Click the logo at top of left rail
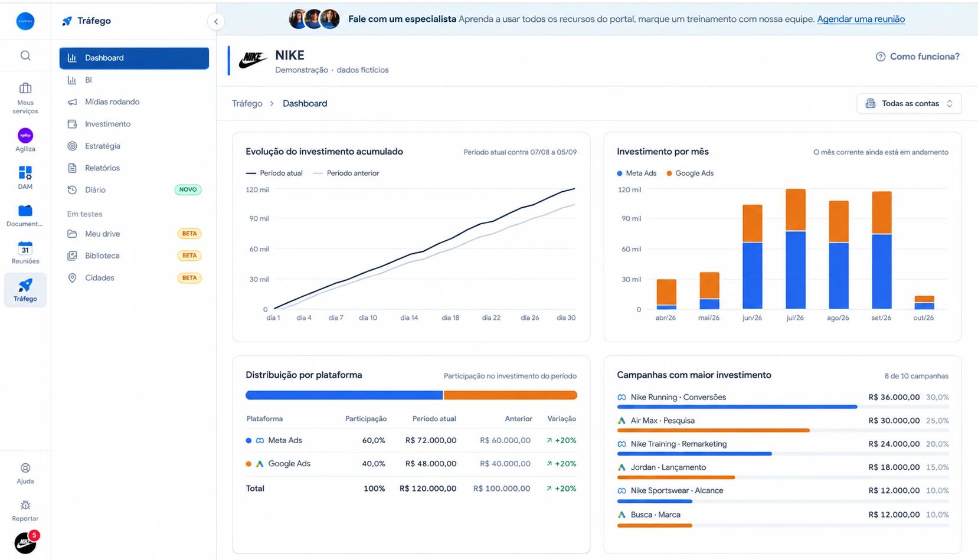The image size is (978, 560). [25, 21]
